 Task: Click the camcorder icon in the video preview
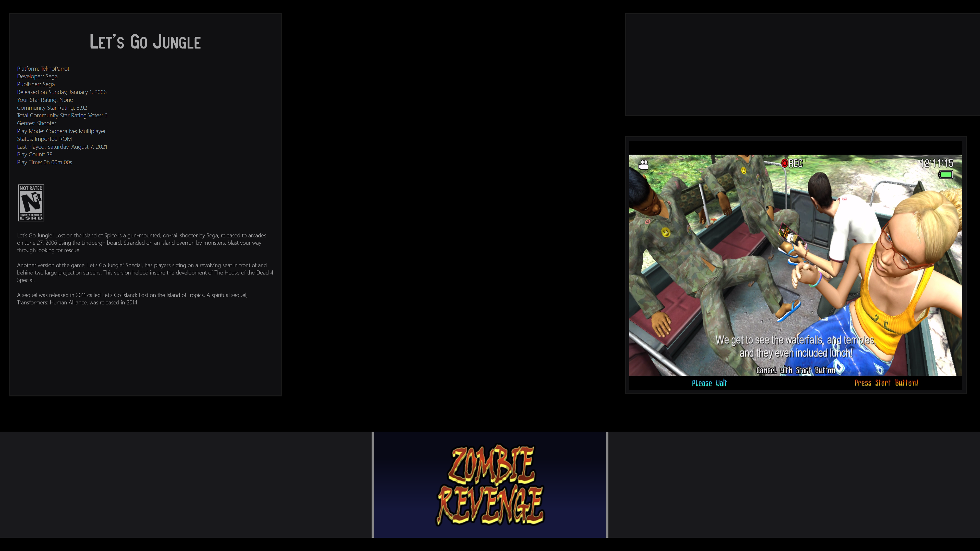[x=643, y=164]
